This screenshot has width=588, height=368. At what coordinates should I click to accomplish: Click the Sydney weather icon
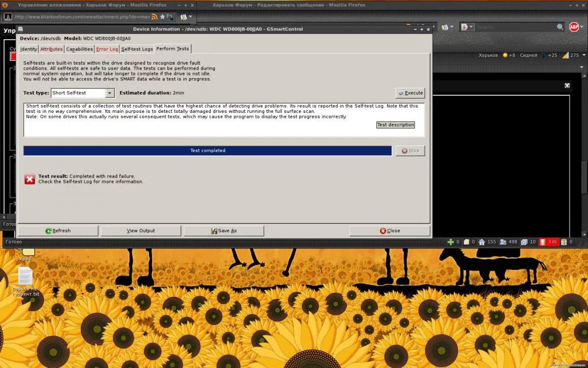tap(543, 55)
